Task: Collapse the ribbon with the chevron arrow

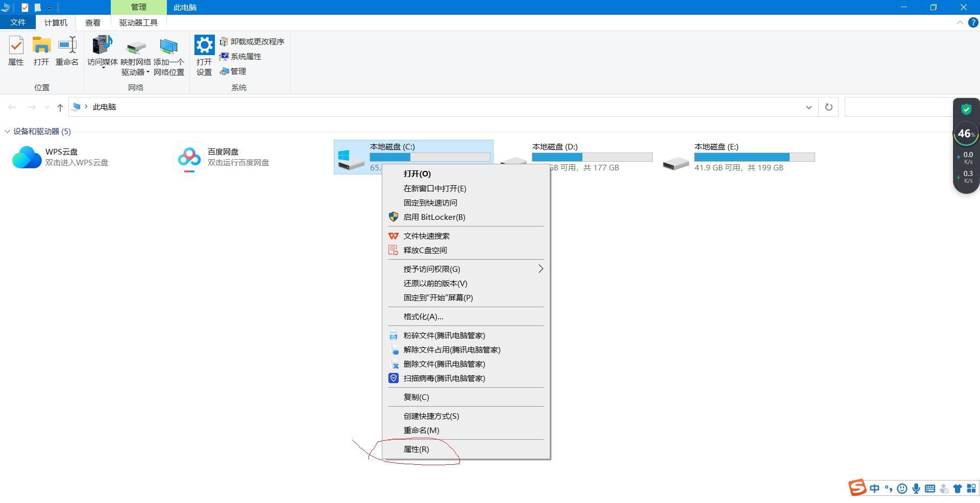Action: point(960,22)
